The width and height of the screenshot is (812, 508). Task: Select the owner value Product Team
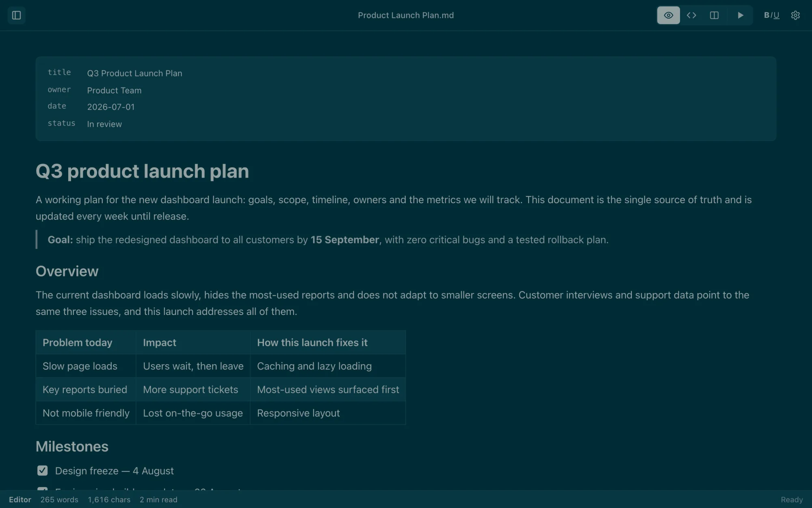tap(114, 91)
